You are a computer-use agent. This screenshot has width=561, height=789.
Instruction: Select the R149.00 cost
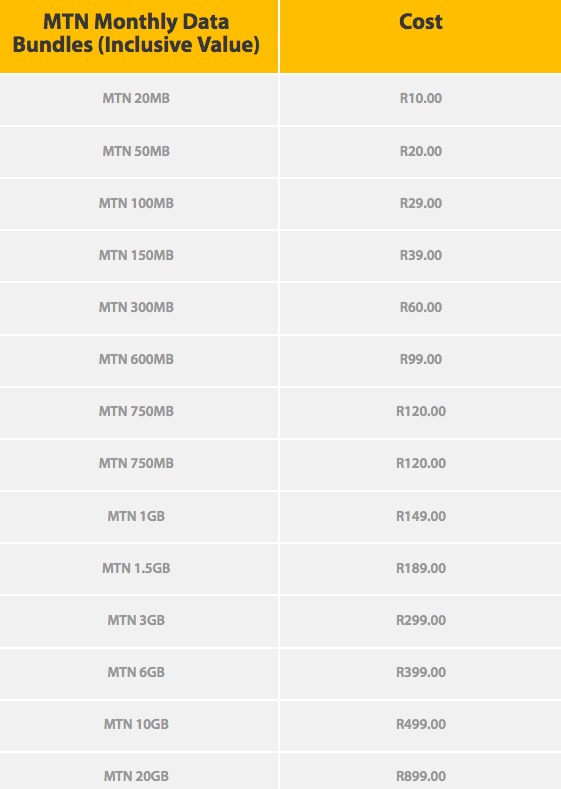421,516
